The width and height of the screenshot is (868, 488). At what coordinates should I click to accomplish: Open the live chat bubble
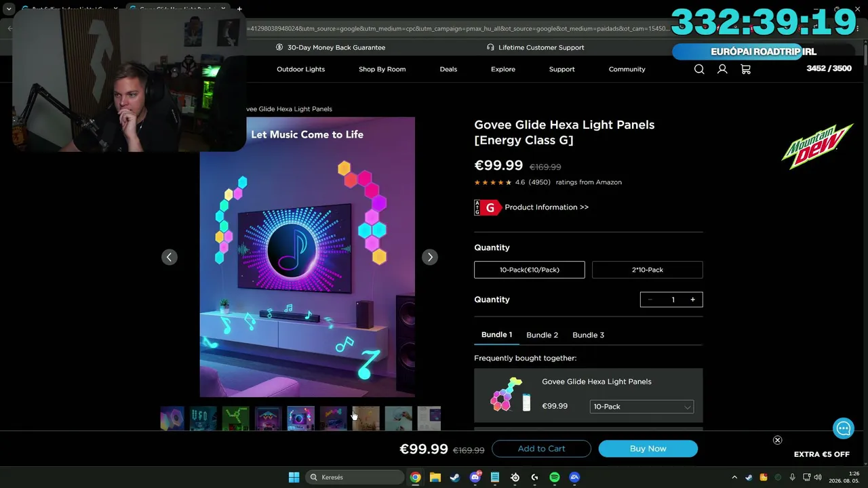click(x=844, y=428)
